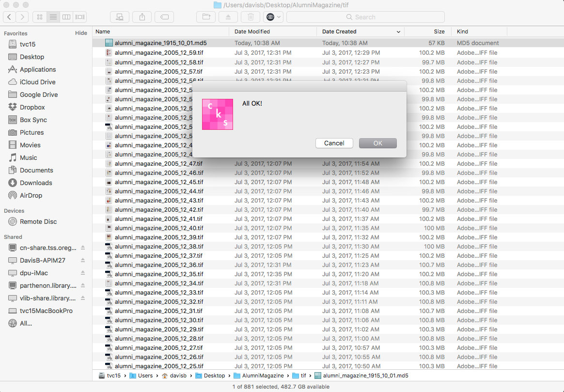This screenshot has width=564, height=392.
Task: Toggle Date Created sort order arrow
Action: coord(398,31)
